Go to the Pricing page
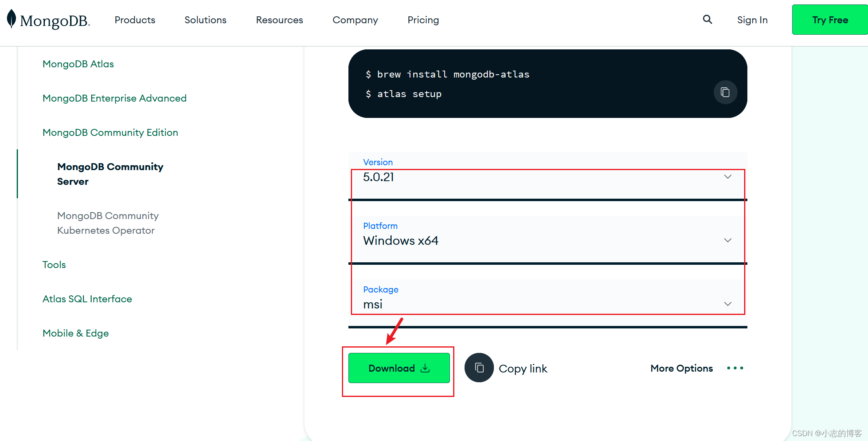Screen dimensions: 868x441 [x=423, y=20]
